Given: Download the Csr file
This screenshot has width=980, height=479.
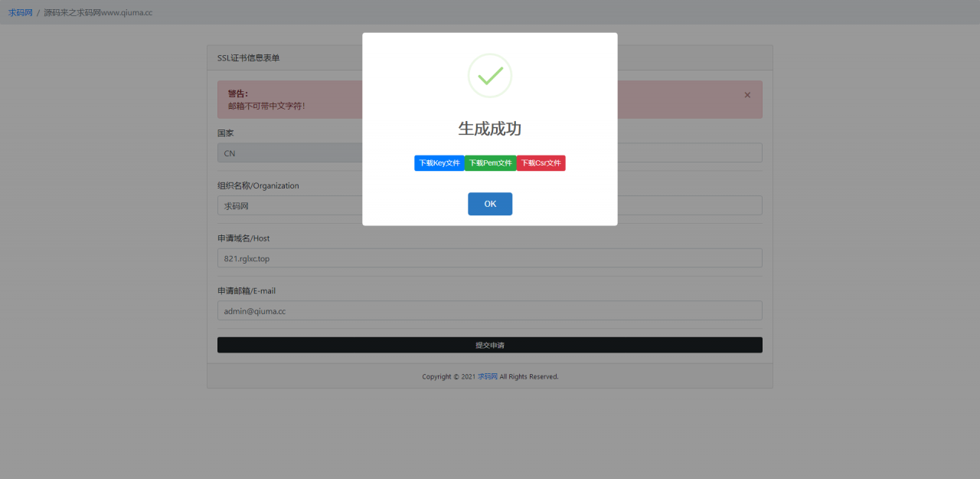Looking at the screenshot, I should pyautogui.click(x=541, y=163).
